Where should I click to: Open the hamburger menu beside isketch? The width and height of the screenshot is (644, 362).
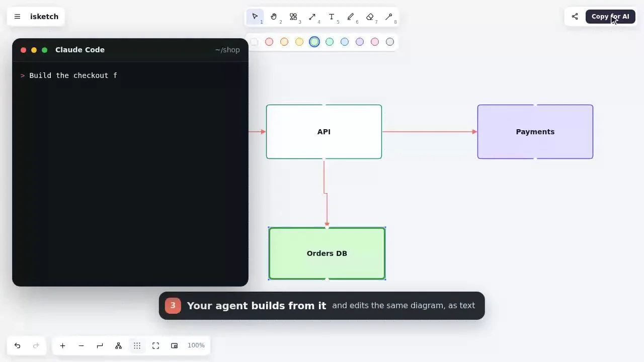tap(18, 17)
